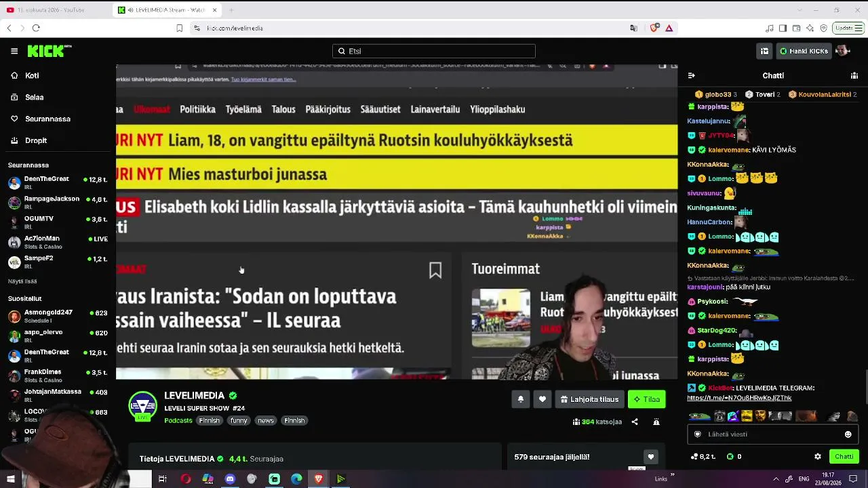Click the Hanki KICKs button
The image size is (868, 488).
click(x=804, y=51)
